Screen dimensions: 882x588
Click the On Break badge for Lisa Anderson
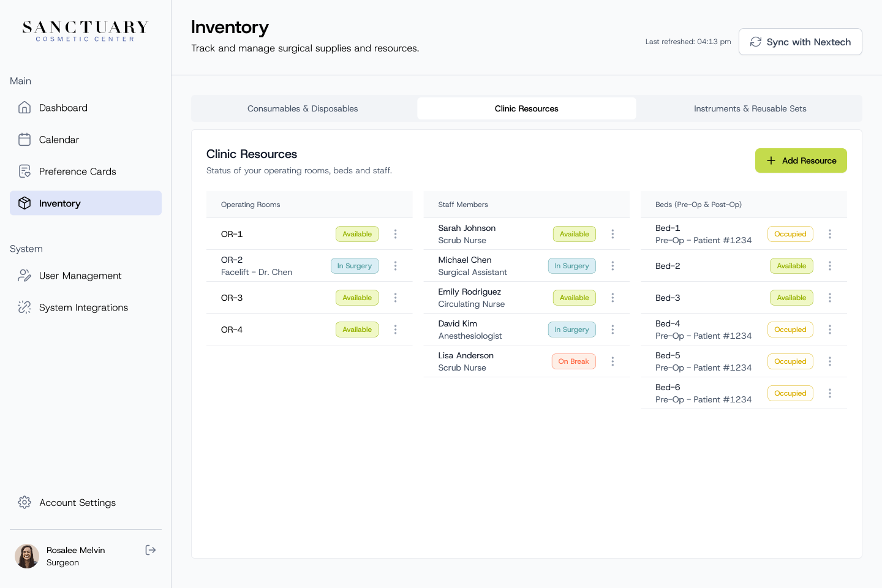point(574,361)
